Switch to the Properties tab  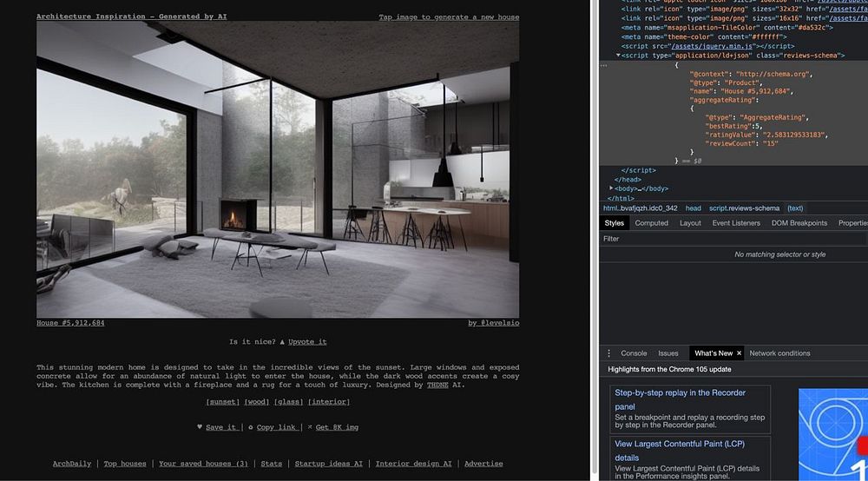pos(852,223)
